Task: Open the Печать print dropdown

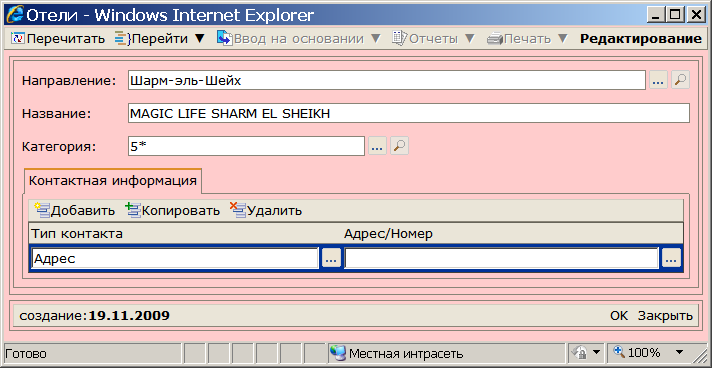Action: point(563,39)
